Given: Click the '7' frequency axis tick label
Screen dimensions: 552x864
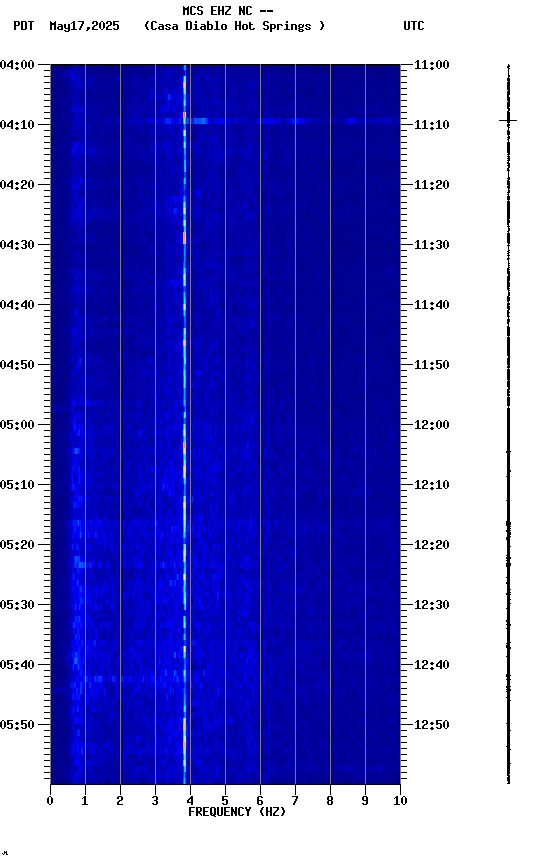Looking at the screenshot, I should coord(295,801).
